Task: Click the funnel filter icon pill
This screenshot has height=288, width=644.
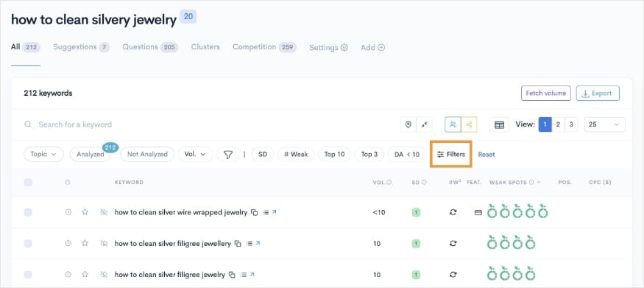Action: pyautogui.click(x=228, y=155)
